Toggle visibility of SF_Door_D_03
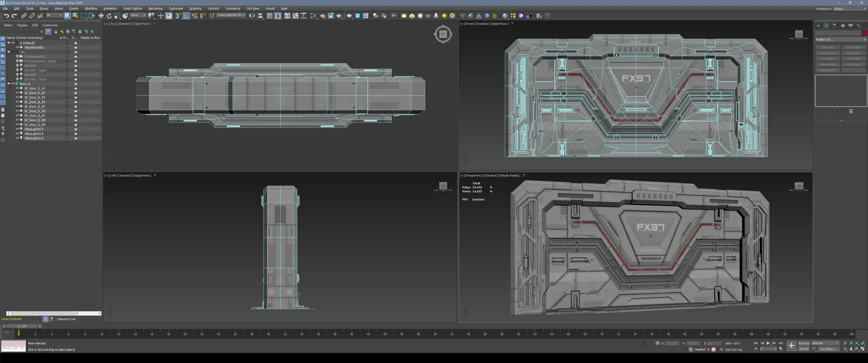The width and height of the screenshot is (868, 363). click(17, 97)
